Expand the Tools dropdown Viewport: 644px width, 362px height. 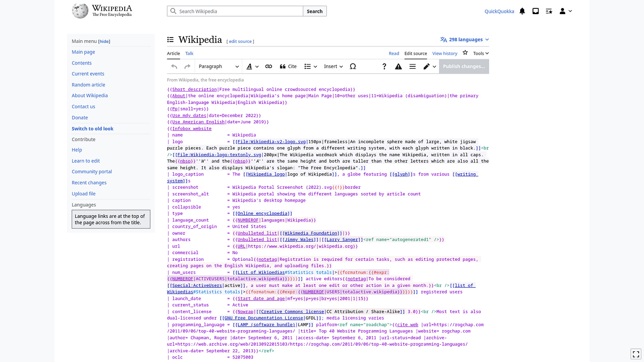point(481,53)
